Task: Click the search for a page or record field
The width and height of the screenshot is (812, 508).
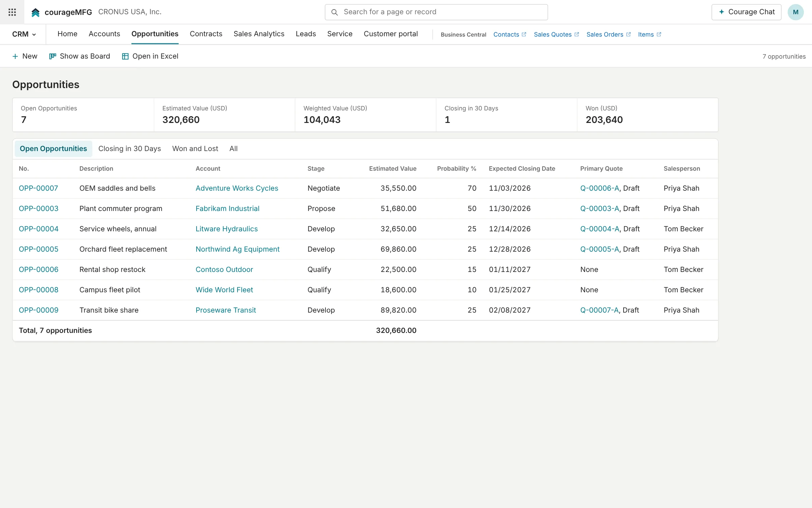Action: tap(436, 12)
